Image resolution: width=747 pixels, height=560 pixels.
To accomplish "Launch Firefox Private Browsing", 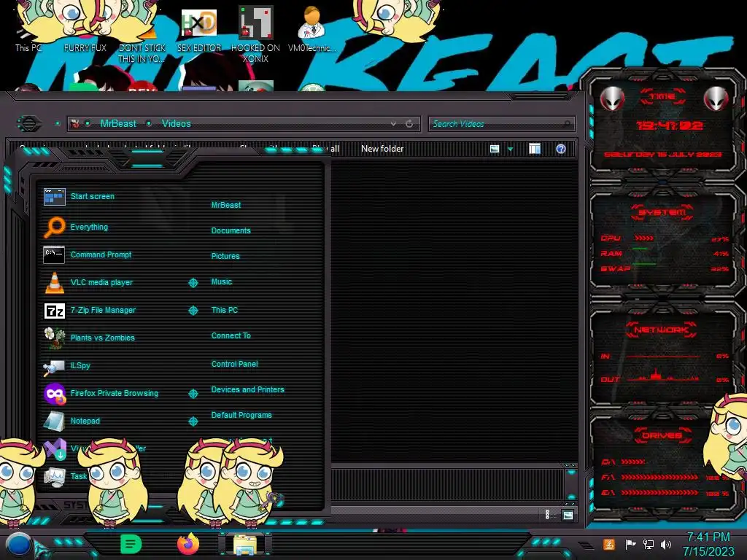I will point(101,393).
